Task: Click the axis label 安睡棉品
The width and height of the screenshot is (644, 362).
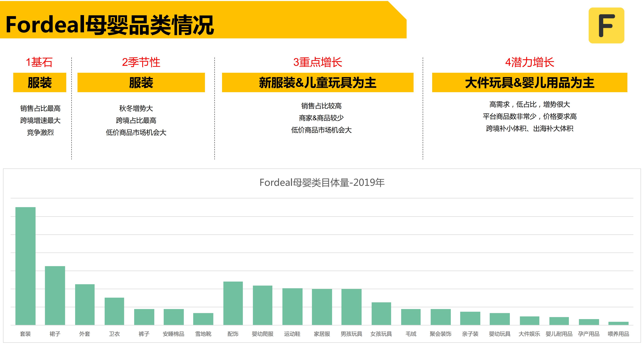Action: (x=174, y=334)
